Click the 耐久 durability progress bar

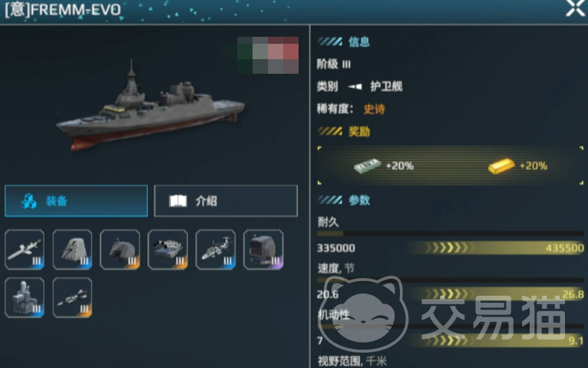click(450, 234)
